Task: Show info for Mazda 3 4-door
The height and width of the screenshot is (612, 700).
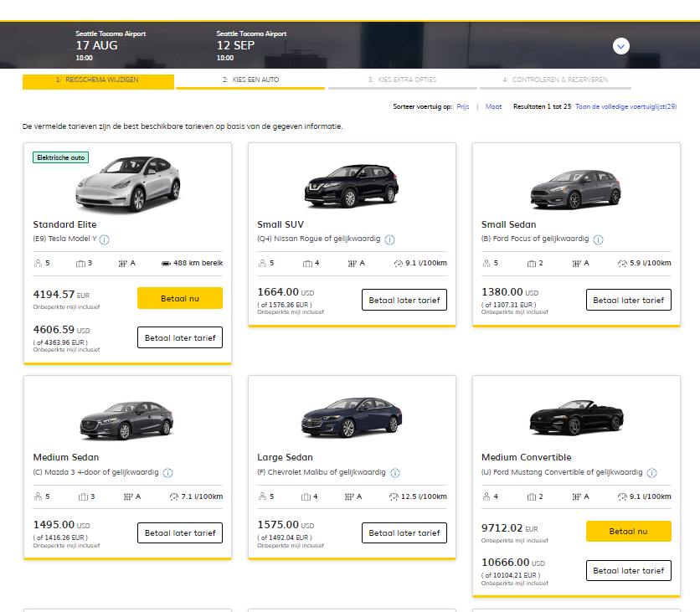Action: [x=168, y=473]
